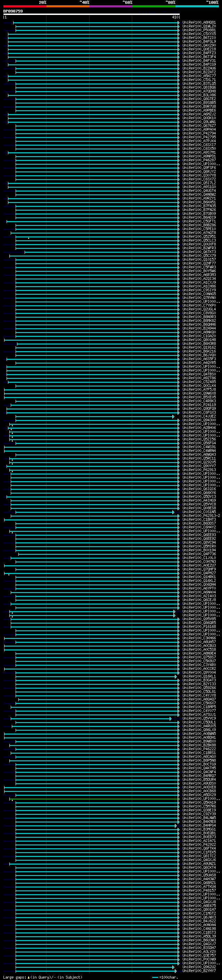
Task: Click hit label UniRef100_C6H4Y2
Action: (199, 527)
